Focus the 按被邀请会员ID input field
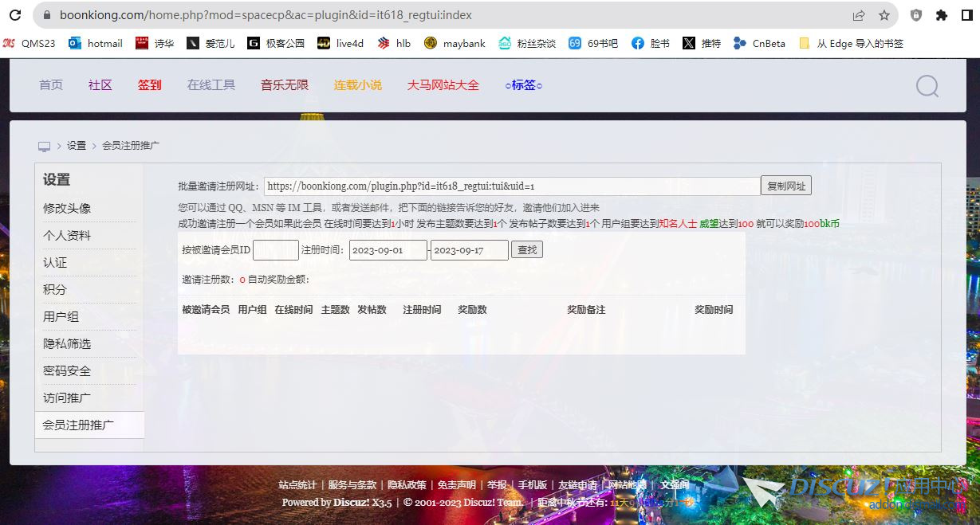Viewport: 980px width, 525px height. tap(275, 250)
